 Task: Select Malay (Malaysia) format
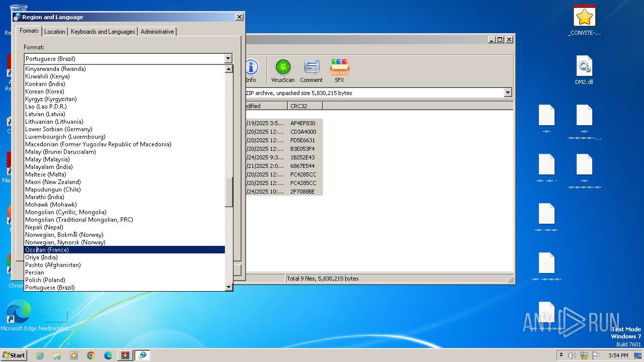point(124,159)
